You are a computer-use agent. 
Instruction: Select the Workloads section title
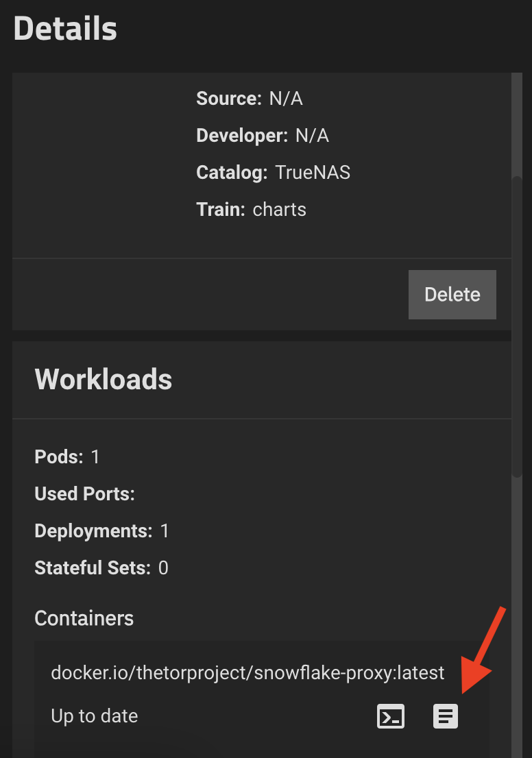[103, 379]
